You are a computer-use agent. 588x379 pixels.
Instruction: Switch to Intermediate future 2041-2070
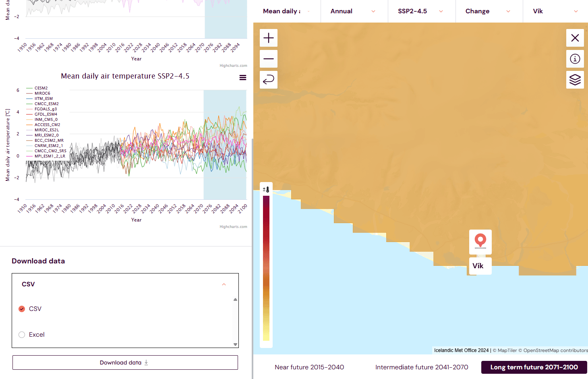422,367
